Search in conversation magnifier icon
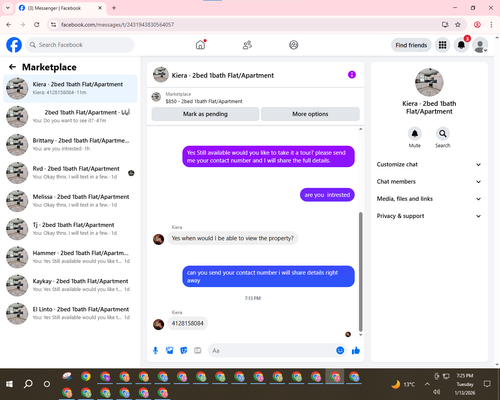This screenshot has width=500, height=400. 443,134
